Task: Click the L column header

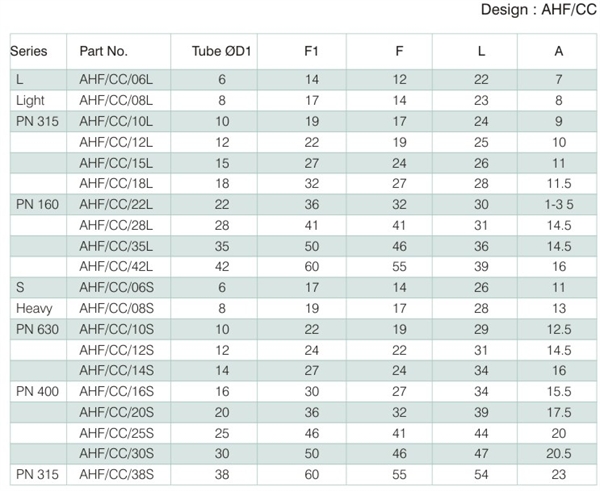Action: pyautogui.click(x=481, y=51)
